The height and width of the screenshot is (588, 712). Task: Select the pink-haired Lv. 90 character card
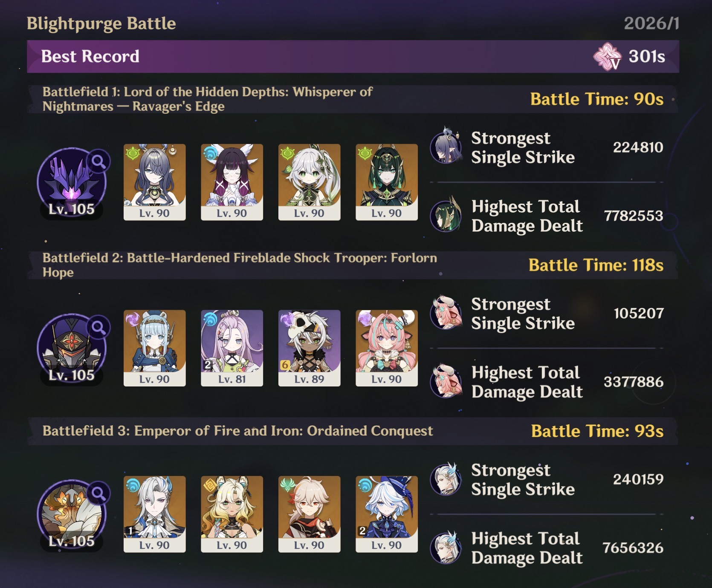pos(387,348)
